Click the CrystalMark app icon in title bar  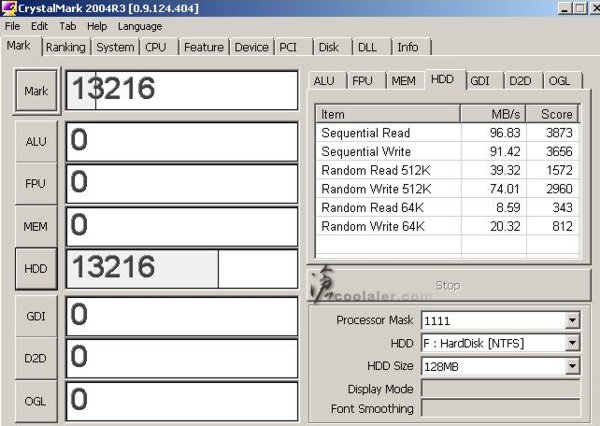[9, 8]
